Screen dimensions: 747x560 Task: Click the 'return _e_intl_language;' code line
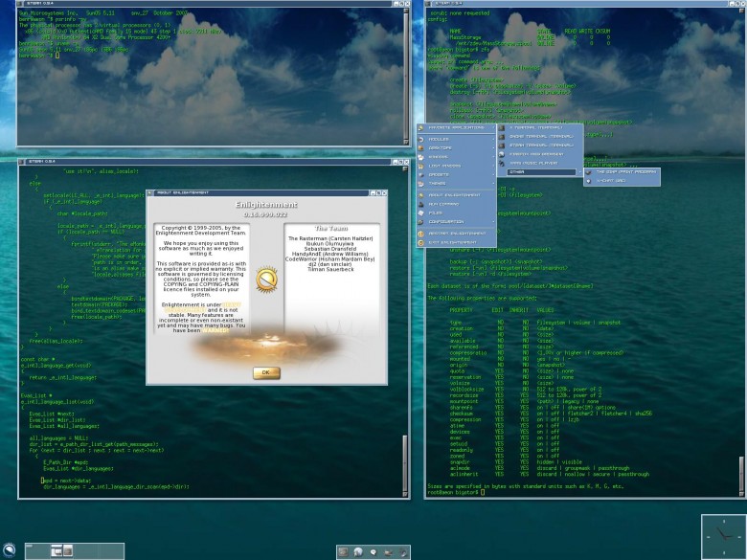pos(62,377)
